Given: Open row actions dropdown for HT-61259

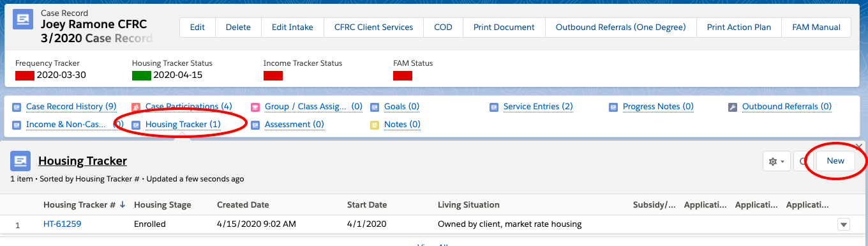Looking at the screenshot, I should (x=844, y=224).
